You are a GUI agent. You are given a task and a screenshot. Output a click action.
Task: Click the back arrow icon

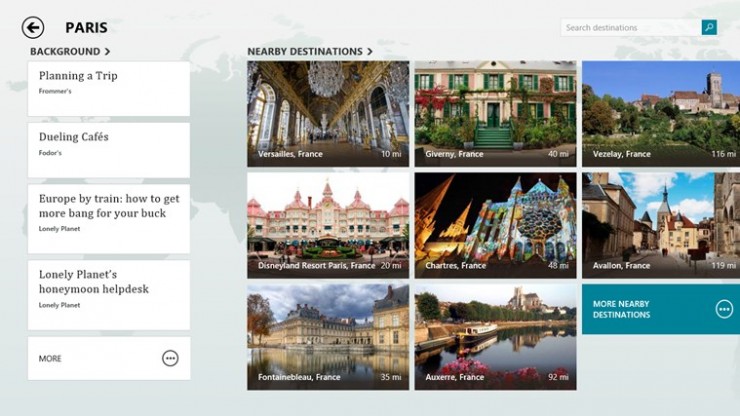33,28
